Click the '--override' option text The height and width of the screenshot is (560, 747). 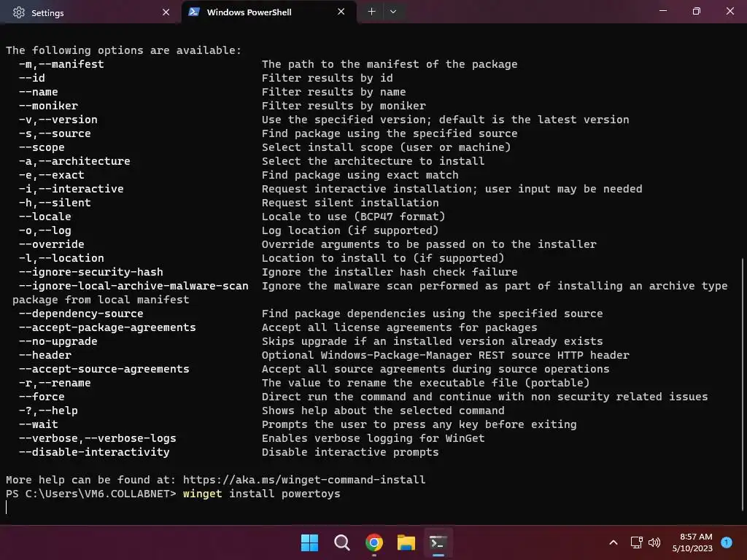coord(52,244)
